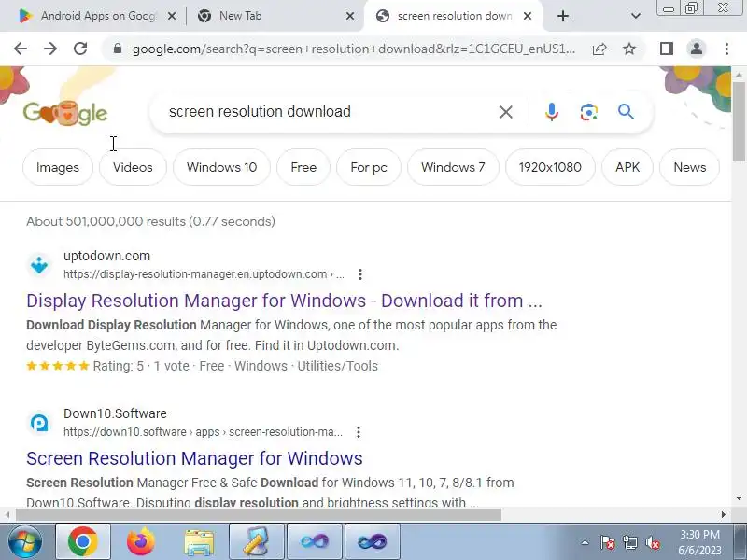Image resolution: width=747 pixels, height=560 pixels.
Task: Apply the Free filter chip
Action: (303, 167)
